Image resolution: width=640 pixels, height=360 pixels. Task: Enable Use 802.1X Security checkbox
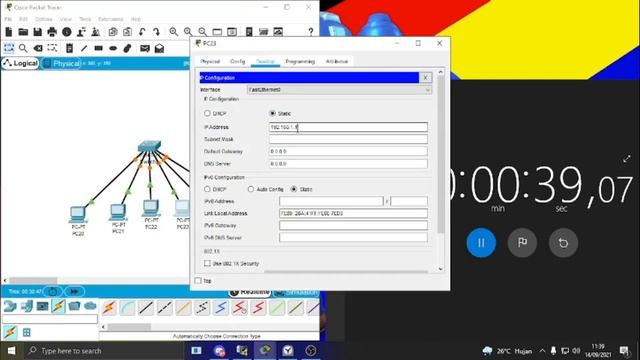[x=207, y=263]
